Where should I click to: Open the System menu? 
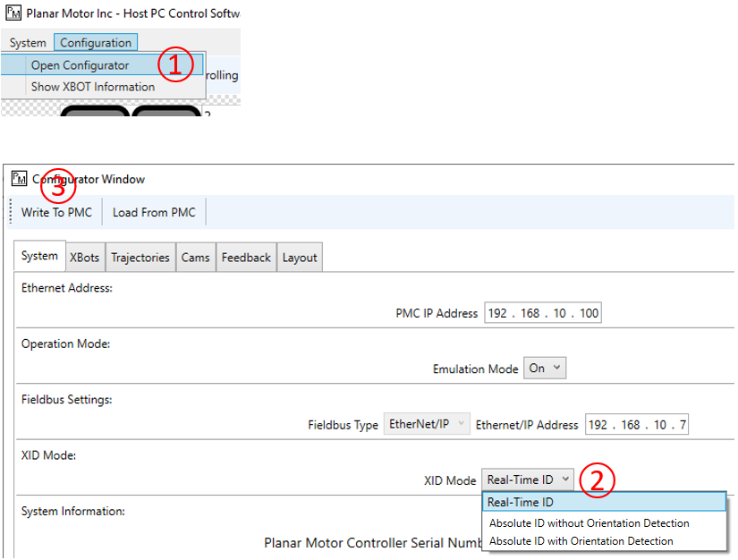click(x=28, y=43)
